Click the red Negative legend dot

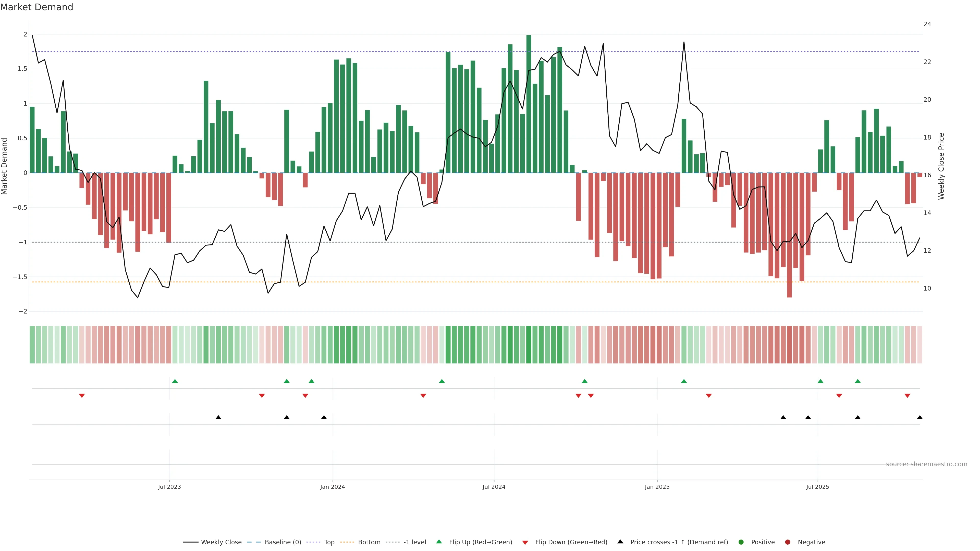(x=788, y=542)
